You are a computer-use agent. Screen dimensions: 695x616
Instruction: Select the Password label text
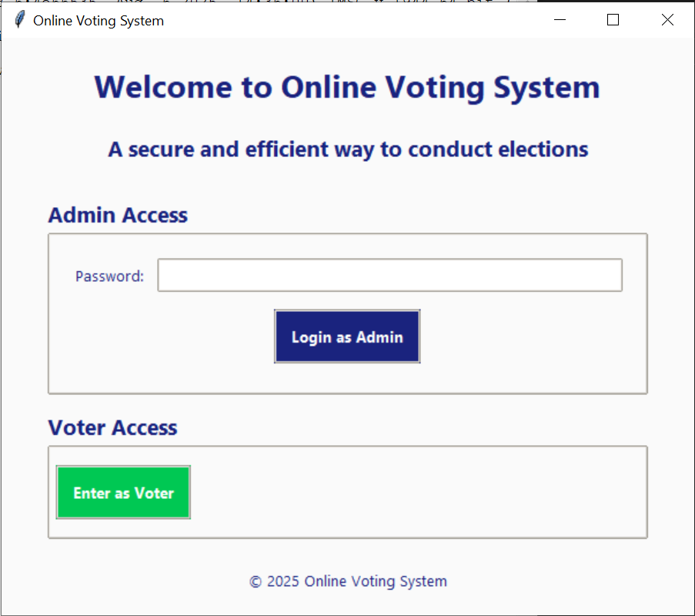point(109,276)
